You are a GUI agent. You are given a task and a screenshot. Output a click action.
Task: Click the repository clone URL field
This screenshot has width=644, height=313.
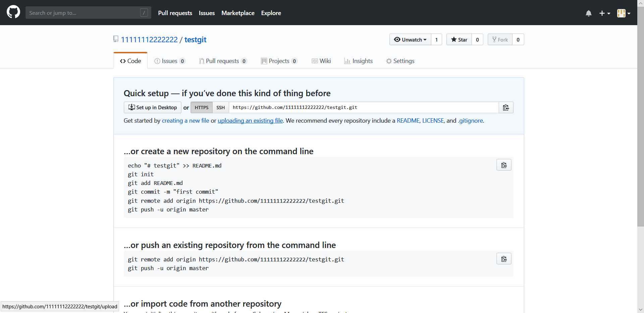(364, 107)
